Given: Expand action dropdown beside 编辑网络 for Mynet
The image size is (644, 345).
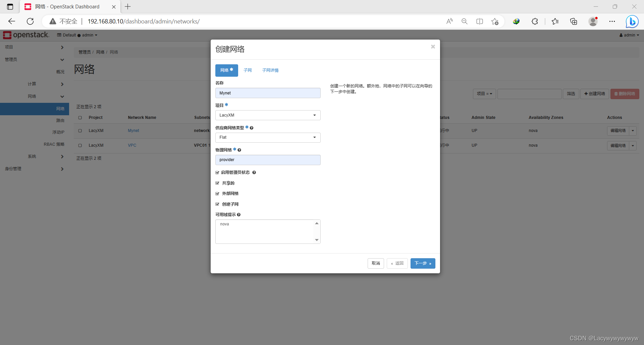Looking at the screenshot, I should [x=633, y=131].
